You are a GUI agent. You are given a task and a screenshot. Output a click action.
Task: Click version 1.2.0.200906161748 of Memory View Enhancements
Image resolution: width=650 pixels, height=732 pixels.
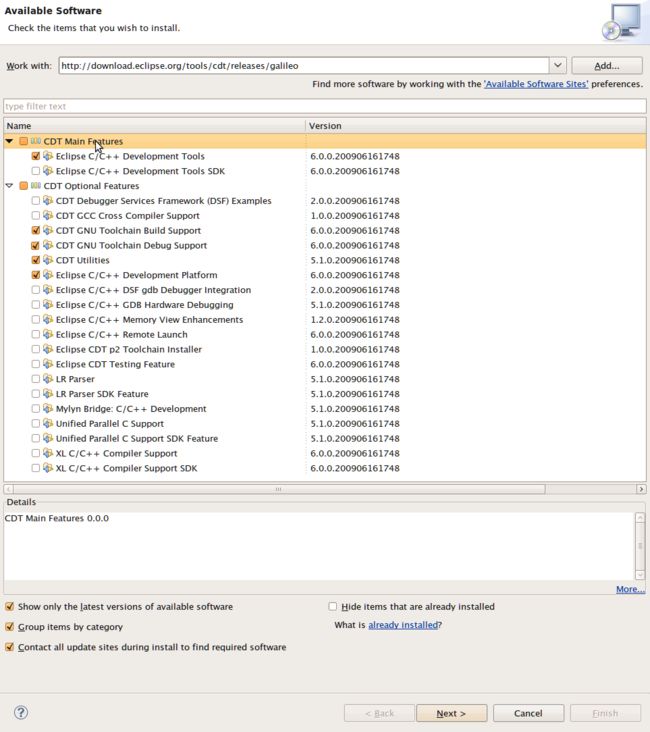355,320
